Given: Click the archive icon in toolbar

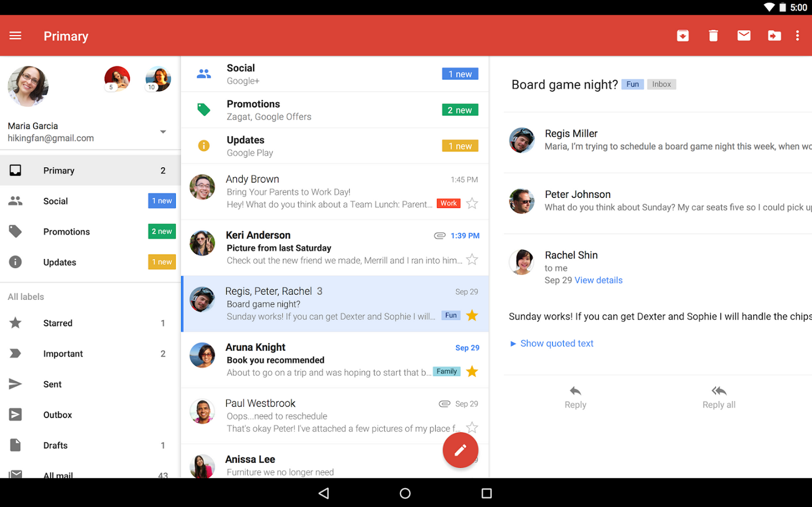Looking at the screenshot, I should 682,36.
